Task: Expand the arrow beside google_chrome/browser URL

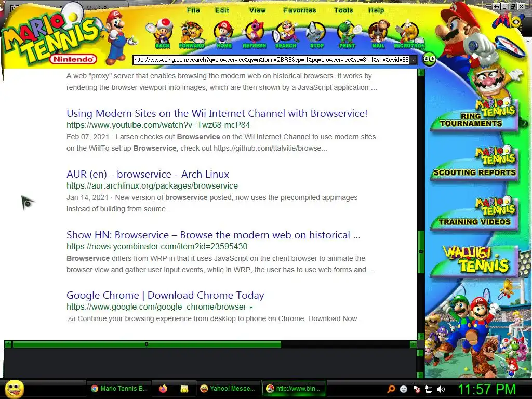Action: (251, 308)
